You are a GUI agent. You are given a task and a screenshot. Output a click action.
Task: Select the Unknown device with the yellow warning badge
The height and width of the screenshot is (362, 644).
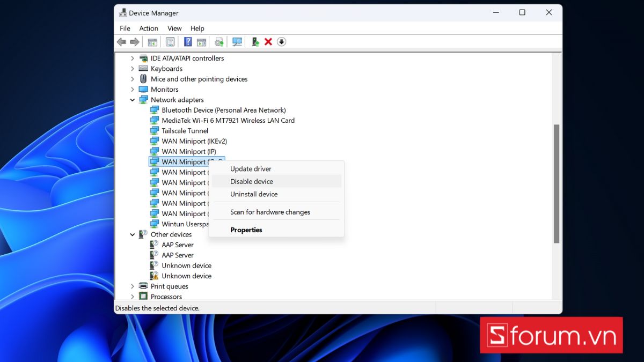[186, 276]
